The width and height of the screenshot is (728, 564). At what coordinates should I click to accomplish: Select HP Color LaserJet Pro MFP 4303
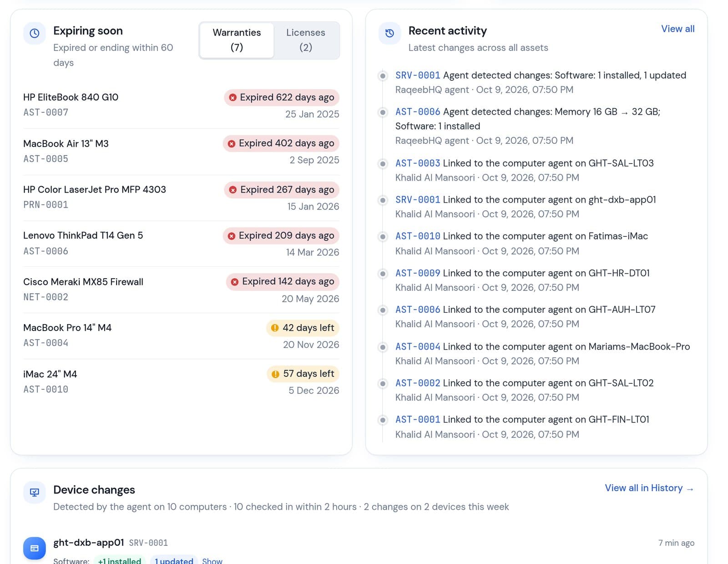181,198
